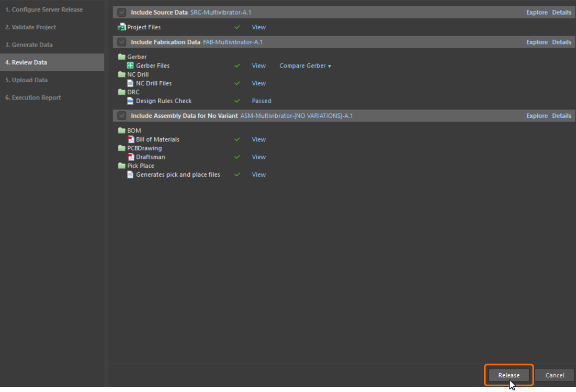Click the Draftsman PDF icon
This screenshot has height=392, width=576.
pos(131,157)
